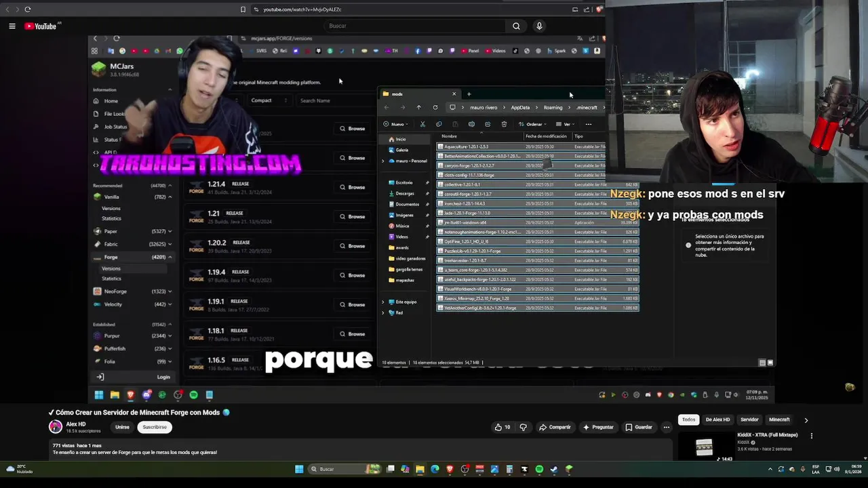This screenshot has height=488, width=868.
Task: Open the Compact view dropdown in MCJars
Action: 269,100
